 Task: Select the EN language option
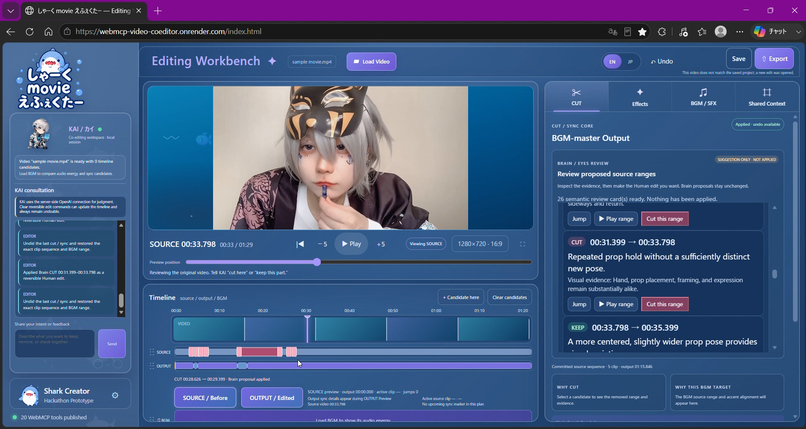point(612,62)
